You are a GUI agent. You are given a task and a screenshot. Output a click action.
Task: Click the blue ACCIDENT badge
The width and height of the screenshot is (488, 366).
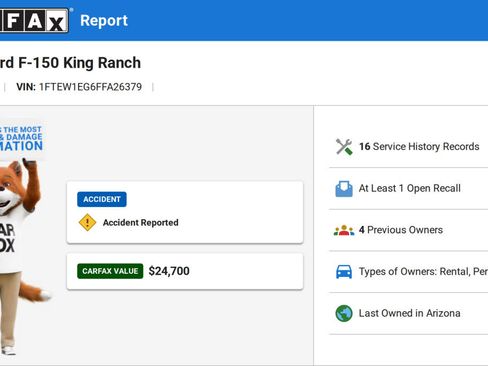click(x=102, y=199)
